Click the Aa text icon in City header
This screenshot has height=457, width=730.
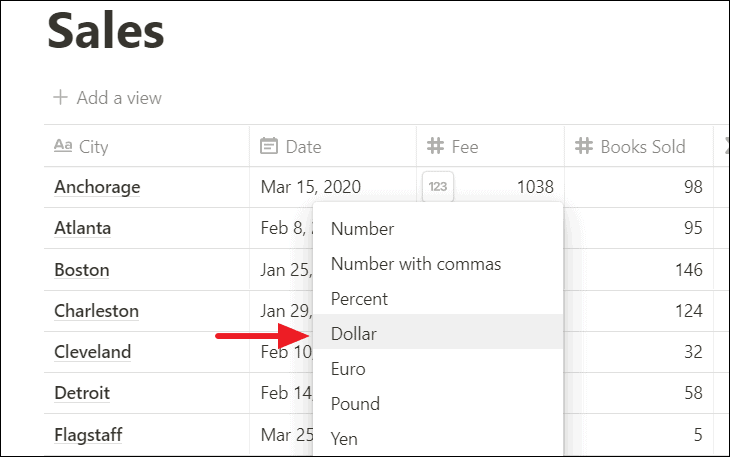pyautogui.click(x=63, y=146)
